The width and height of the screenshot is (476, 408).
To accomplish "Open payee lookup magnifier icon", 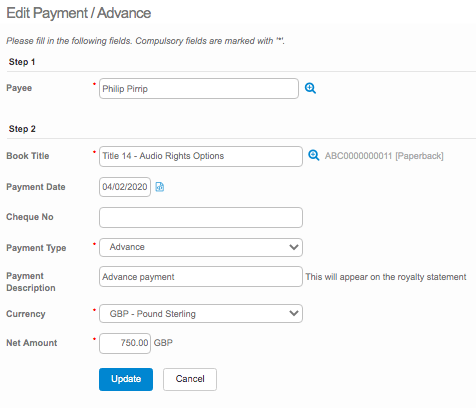I will [310, 88].
